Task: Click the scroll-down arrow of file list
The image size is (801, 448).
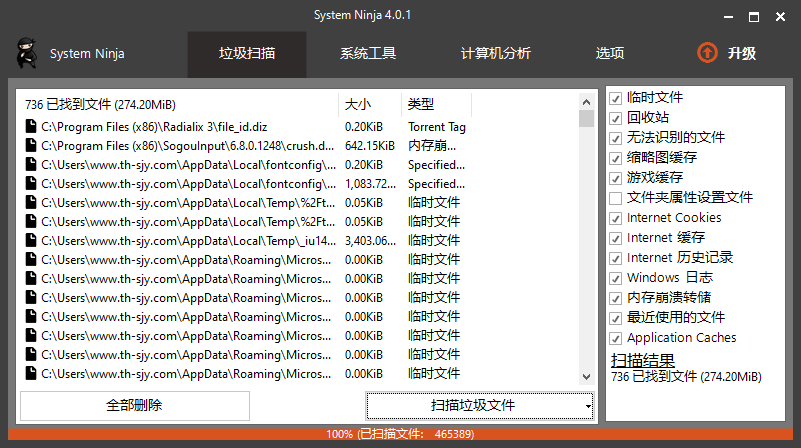Action: [x=587, y=377]
